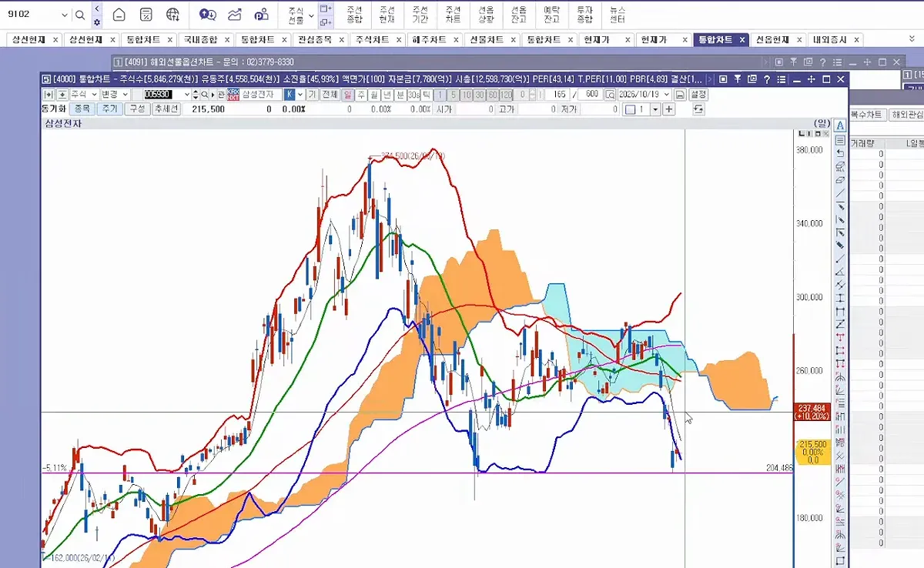This screenshot has width=924, height=568.
Task: Click the 설정 settings button
Action: click(x=698, y=94)
